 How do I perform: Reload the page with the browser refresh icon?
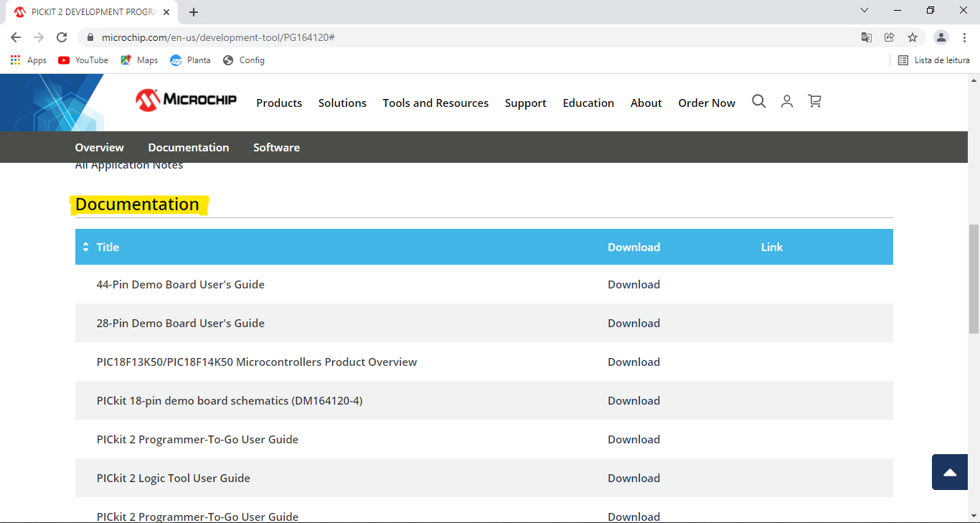[x=62, y=37]
